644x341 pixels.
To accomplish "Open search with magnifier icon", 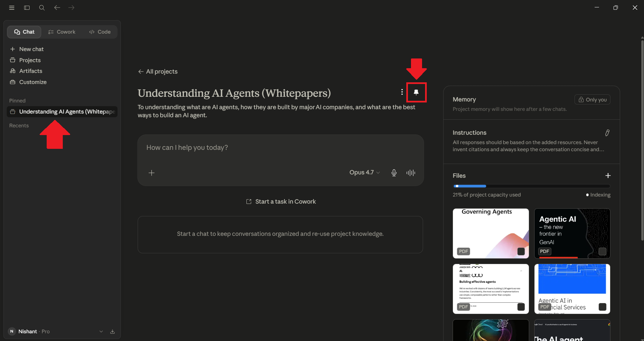I will (x=42, y=8).
